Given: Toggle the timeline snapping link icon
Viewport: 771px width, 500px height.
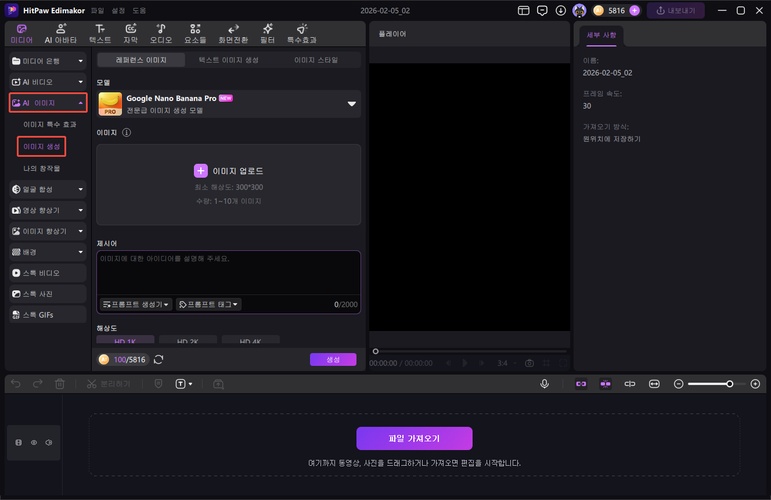Looking at the screenshot, I should tap(581, 383).
